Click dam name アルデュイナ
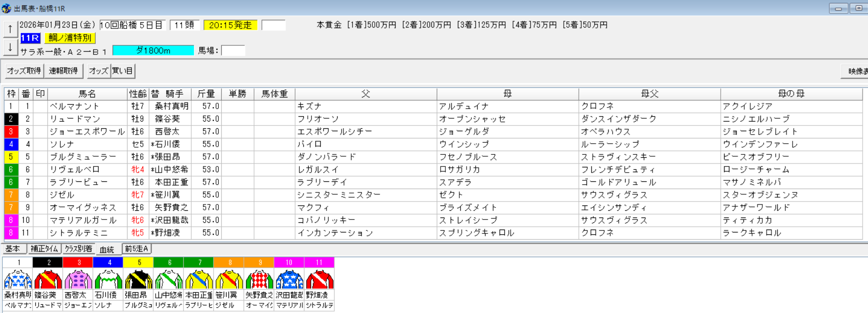The height and width of the screenshot is (313, 868). click(x=464, y=106)
